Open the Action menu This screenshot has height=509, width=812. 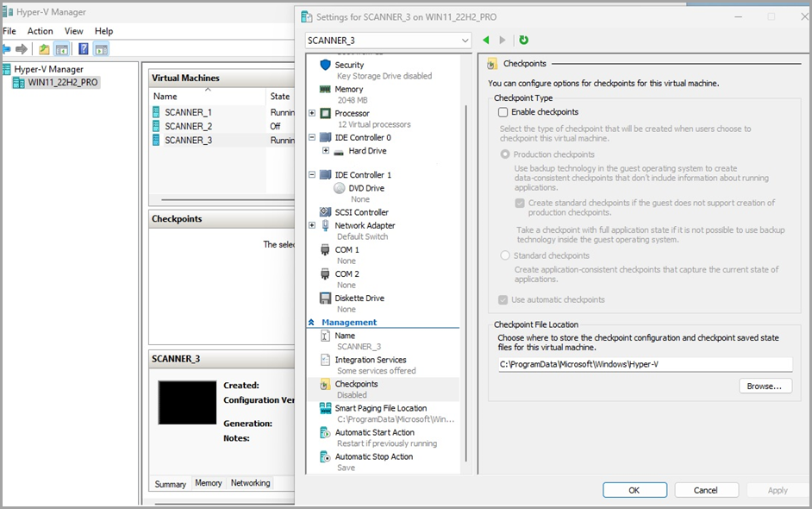click(x=40, y=30)
